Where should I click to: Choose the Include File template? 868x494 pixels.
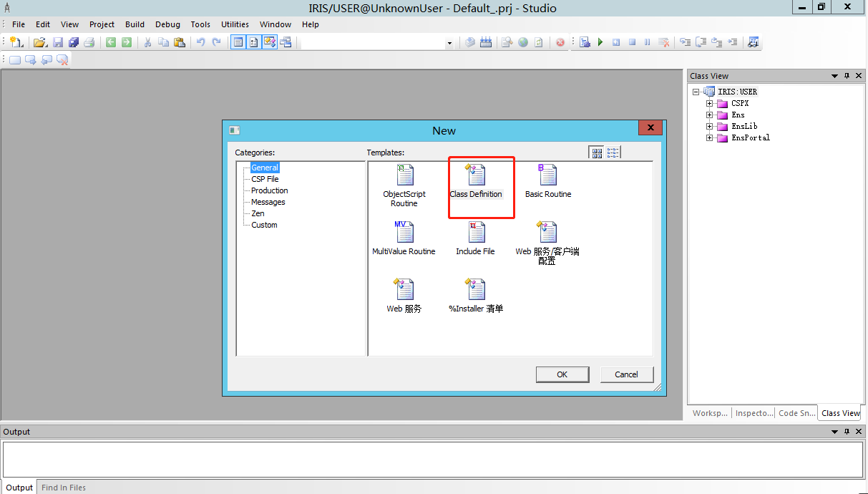pos(476,233)
